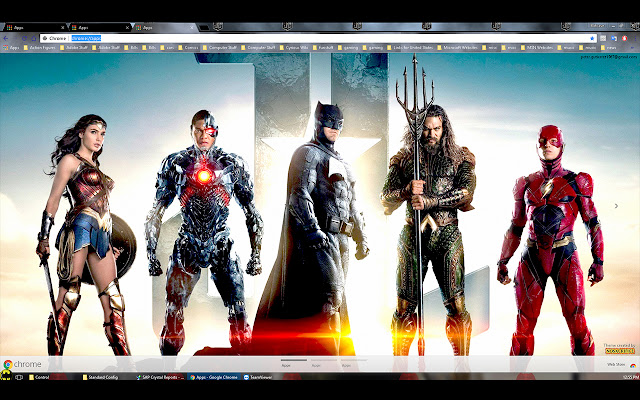Viewport: 640px width, 400px height.
Task: Click the signed-in gmail address text
Action: pyautogui.click(x=608, y=57)
